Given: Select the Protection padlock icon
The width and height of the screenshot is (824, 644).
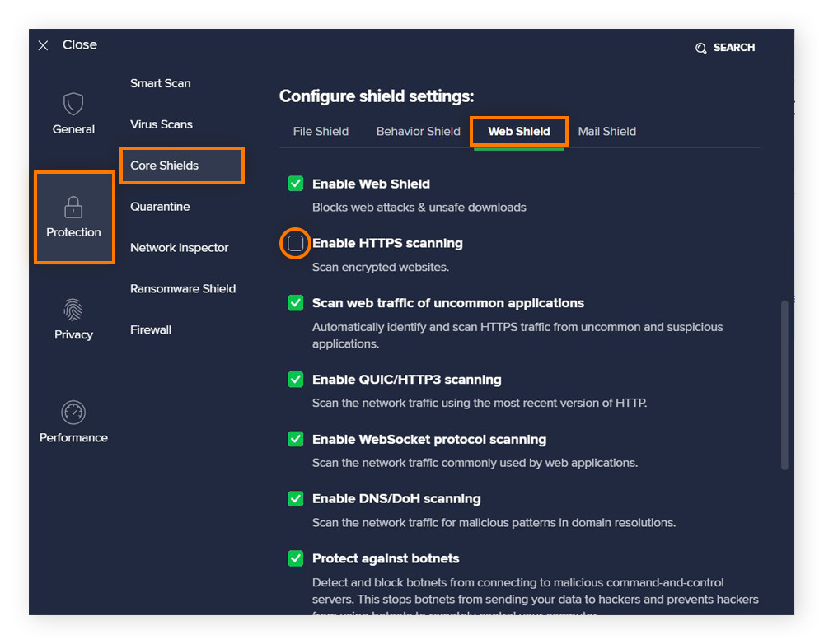Looking at the screenshot, I should click(x=73, y=206).
